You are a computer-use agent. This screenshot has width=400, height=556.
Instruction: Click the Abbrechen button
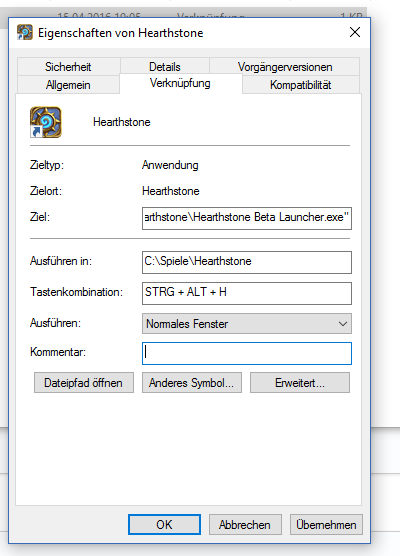pyautogui.click(x=245, y=524)
